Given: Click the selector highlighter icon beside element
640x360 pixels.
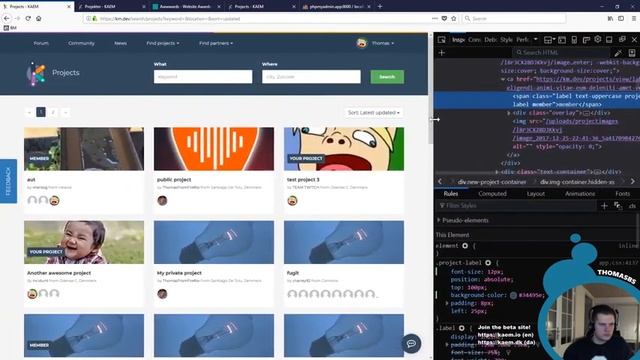Looking at the screenshot, I should click(x=465, y=246).
